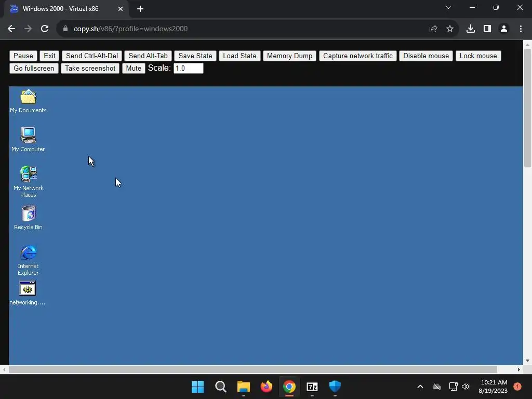Close the Windows 2000 browser tab
The image size is (532, 399).
click(121, 9)
